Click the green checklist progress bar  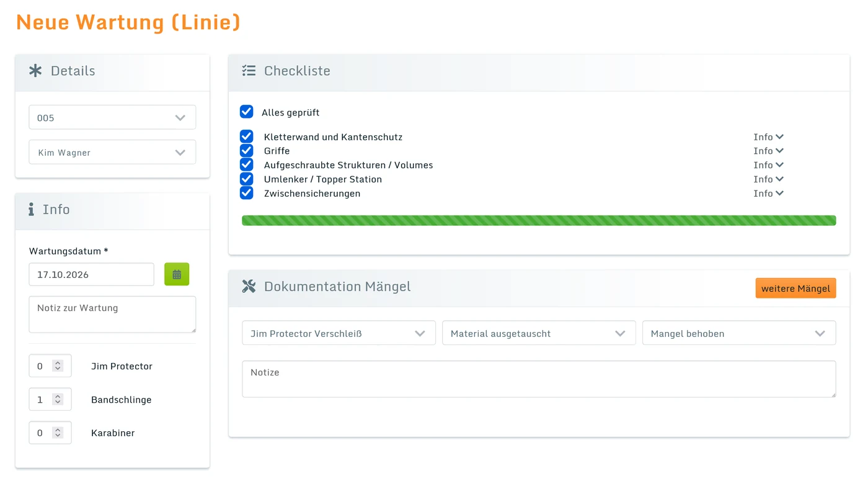pos(539,220)
